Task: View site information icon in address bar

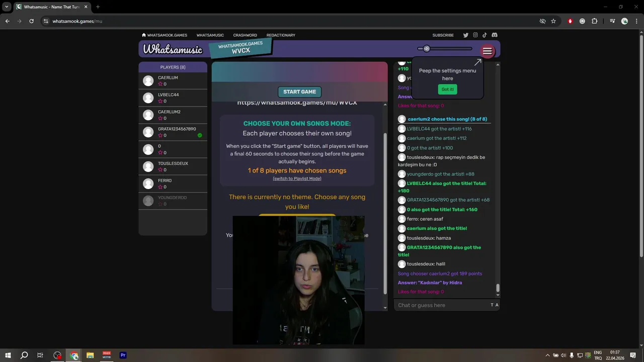Action: click(x=46, y=21)
